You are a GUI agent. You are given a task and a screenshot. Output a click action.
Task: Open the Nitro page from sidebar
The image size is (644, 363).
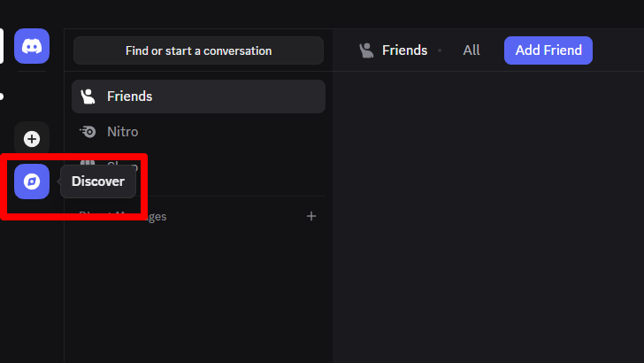122,132
